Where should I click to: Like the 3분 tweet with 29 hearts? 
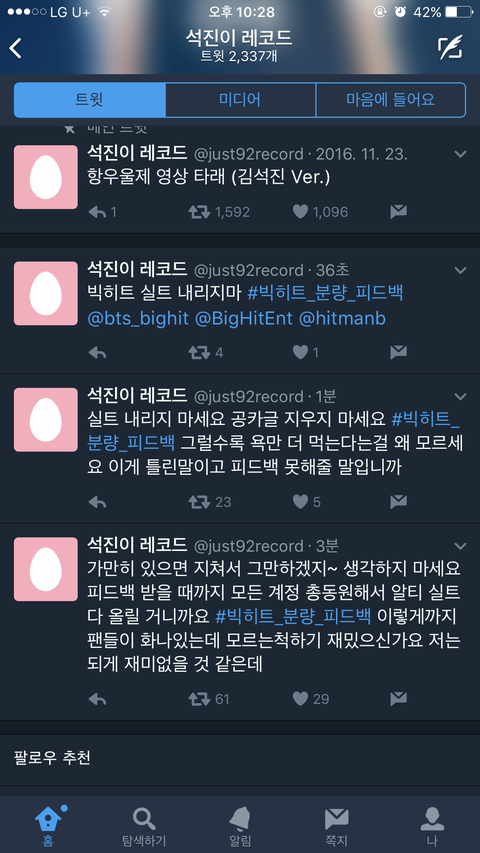tap(300, 699)
